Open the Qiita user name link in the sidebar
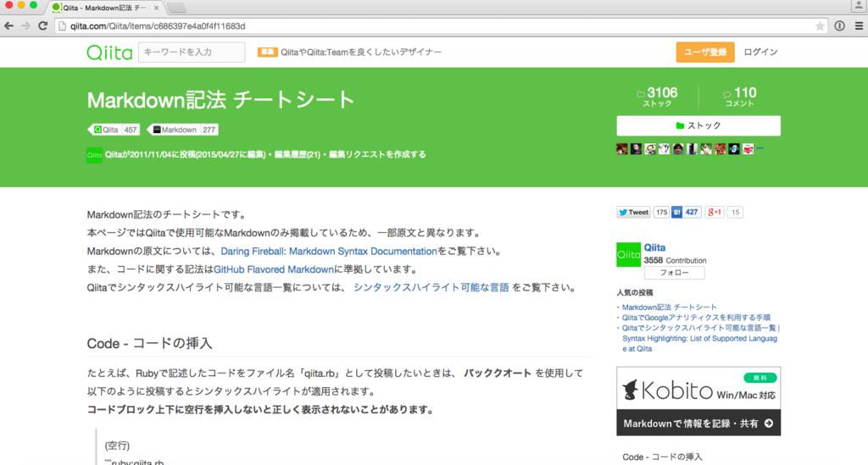The height and width of the screenshot is (465, 868). (x=654, y=247)
